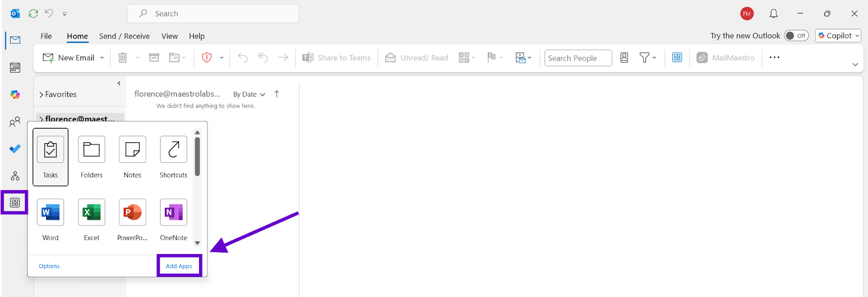Open the People view in sidebar

pyautogui.click(x=15, y=122)
